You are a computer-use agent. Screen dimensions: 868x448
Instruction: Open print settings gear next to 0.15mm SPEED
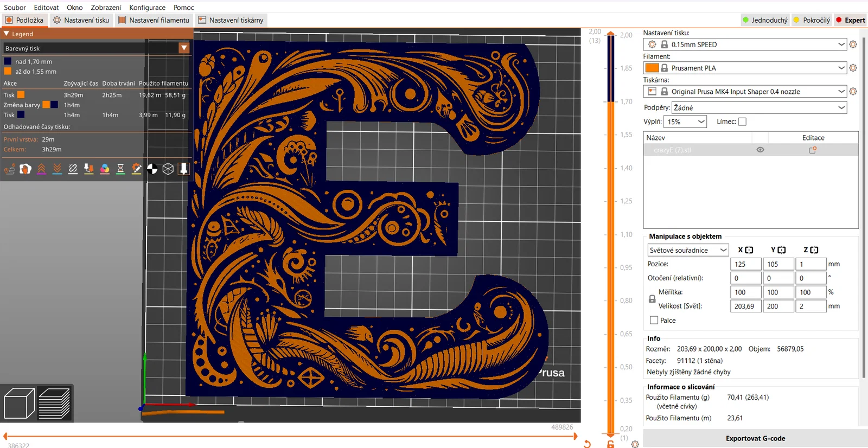coord(853,44)
